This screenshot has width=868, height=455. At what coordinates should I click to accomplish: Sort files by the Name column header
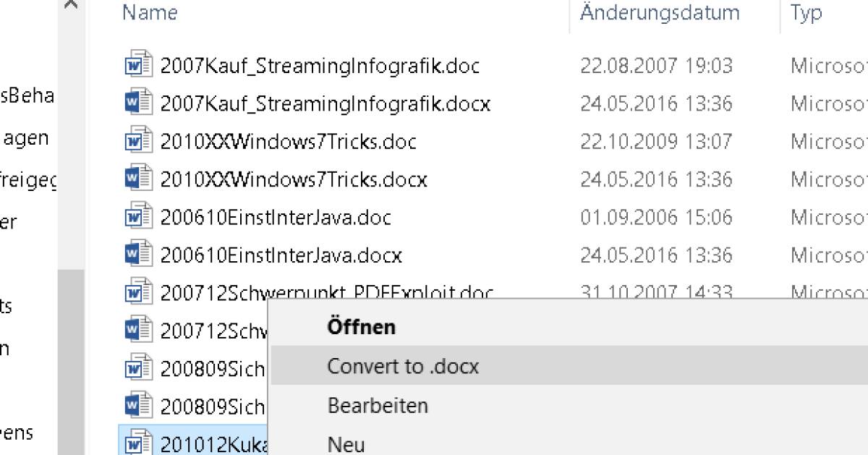coord(150,12)
